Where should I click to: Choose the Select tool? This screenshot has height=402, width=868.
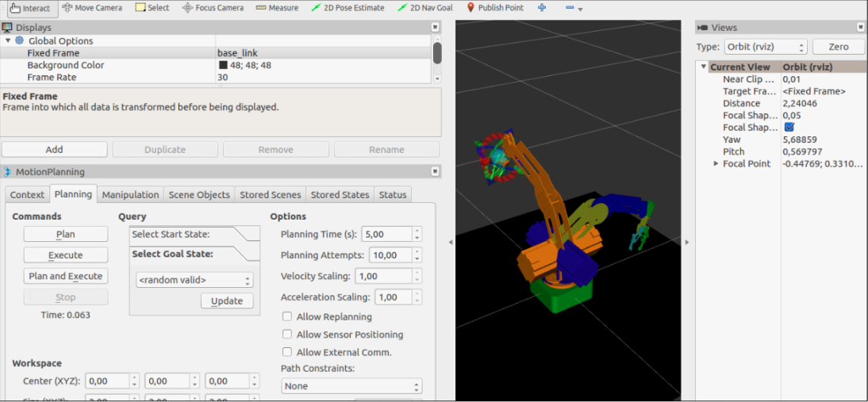coord(152,8)
